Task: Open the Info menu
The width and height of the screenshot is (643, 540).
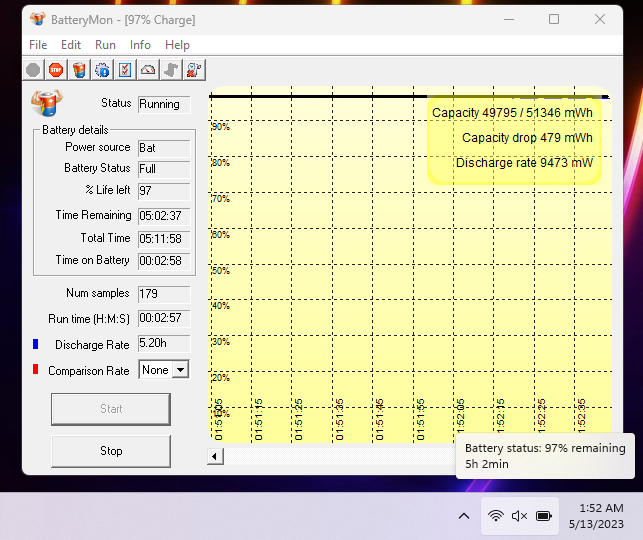Action: tap(140, 45)
